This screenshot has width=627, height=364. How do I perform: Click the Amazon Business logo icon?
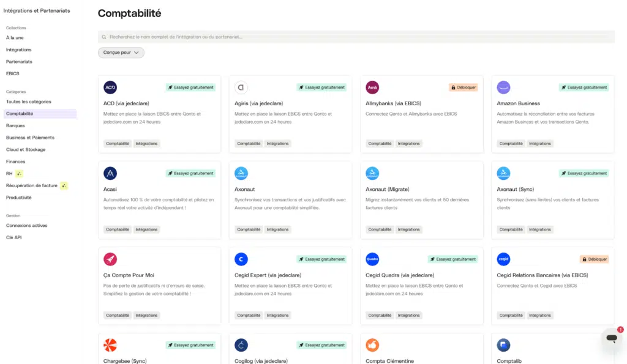tap(503, 87)
